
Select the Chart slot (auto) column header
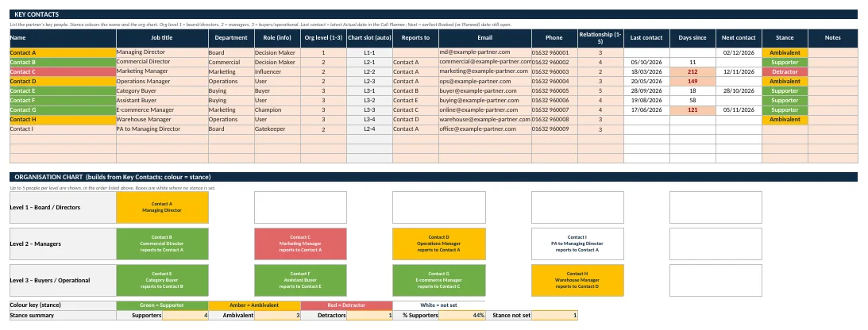click(370, 38)
